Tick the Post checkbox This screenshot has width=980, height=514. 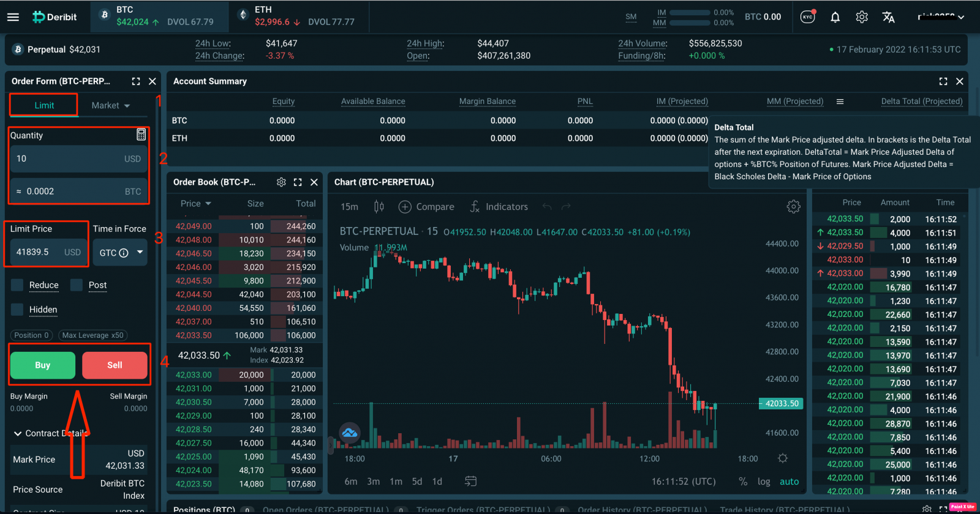77,285
